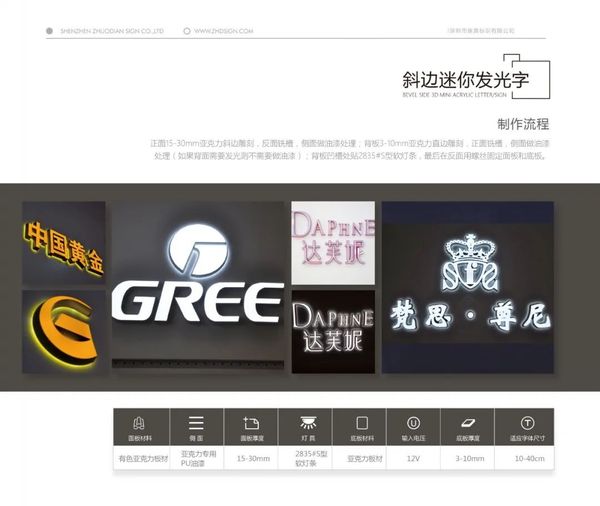Click the 灯具 lamp icon
The width and height of the screenshot is (600, 506).
click(308, 423)
